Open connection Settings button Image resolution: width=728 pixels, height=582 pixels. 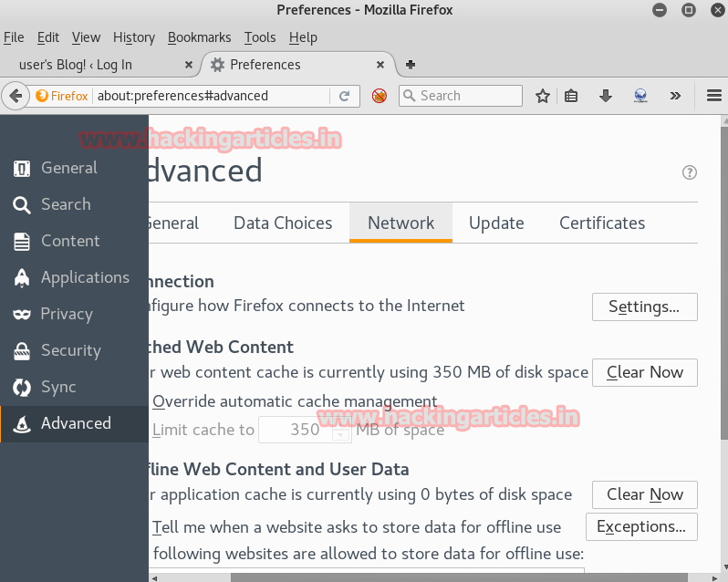tap(645, 307)
